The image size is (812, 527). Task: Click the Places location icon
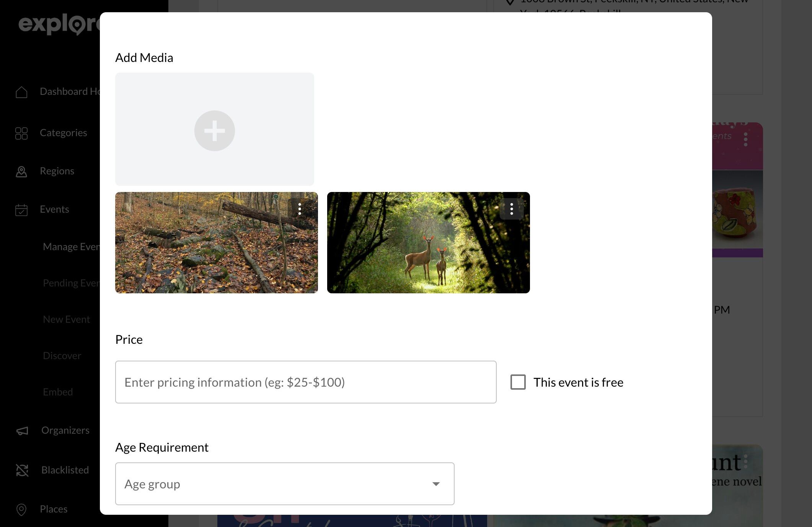[x=21, y=509]
